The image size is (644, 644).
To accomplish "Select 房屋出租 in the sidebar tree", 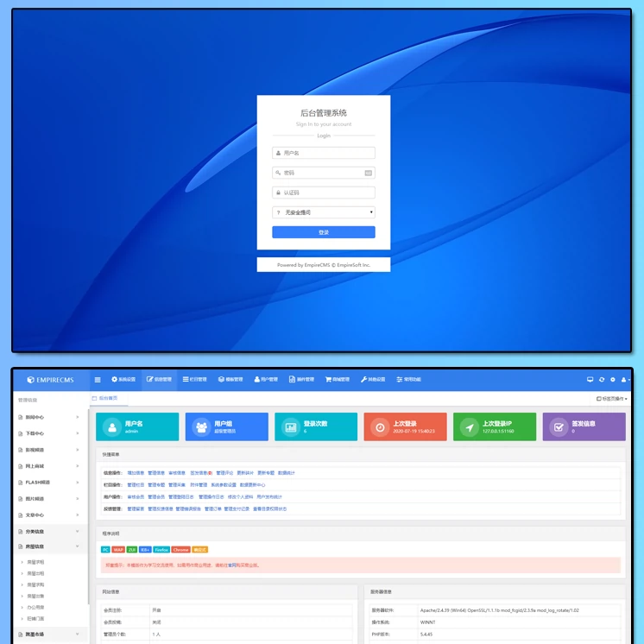I will pos(36,573).
